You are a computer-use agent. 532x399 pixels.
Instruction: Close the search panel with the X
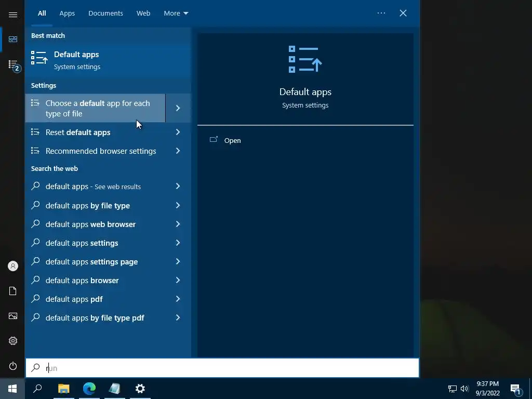pyautogui.click(x=403, y=13)
